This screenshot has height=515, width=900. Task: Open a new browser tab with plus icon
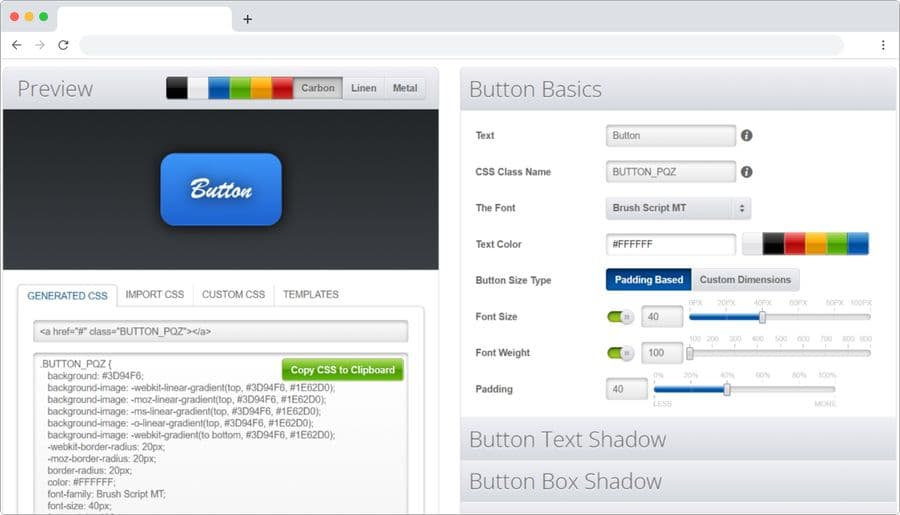(248, 19)
